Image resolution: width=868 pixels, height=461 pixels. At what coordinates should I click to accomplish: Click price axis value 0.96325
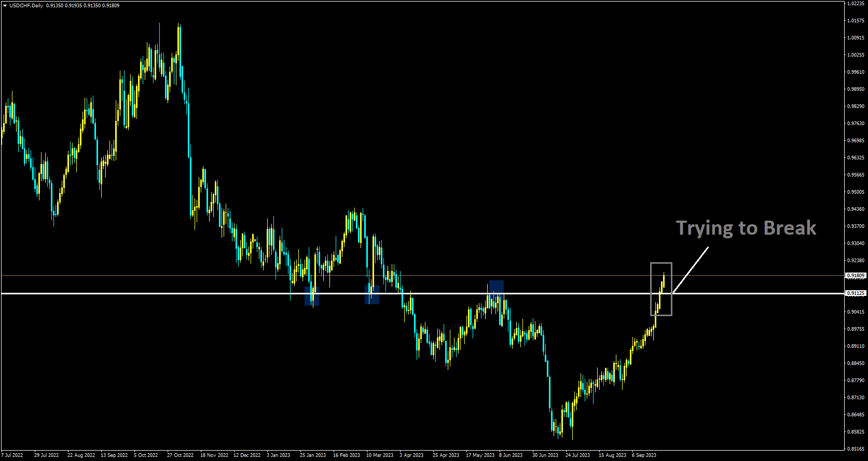click(x=856, y=158)
